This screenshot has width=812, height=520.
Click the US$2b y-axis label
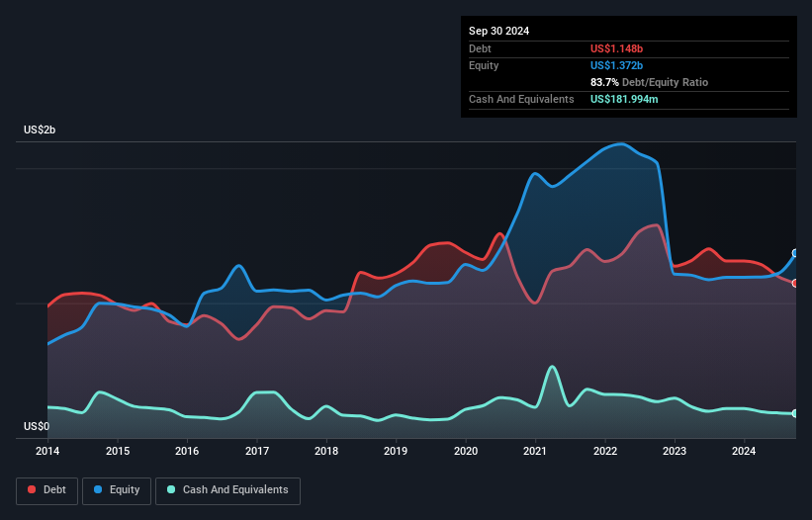point(40,130)
